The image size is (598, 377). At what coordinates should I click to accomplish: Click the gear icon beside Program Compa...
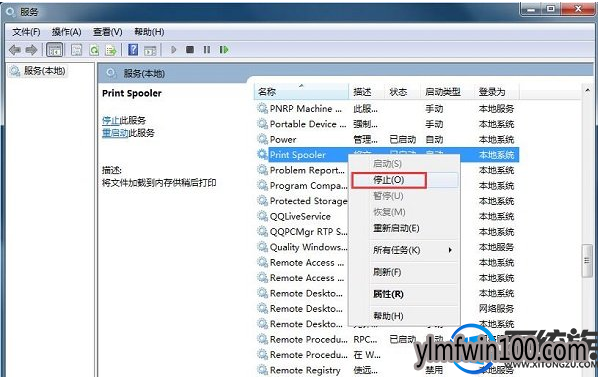click(x=262, y=185)
